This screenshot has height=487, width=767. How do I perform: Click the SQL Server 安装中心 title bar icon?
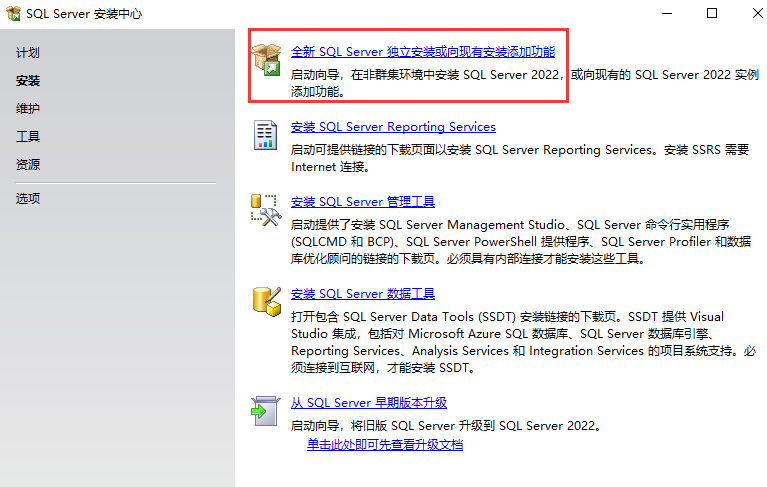point(14,13)
